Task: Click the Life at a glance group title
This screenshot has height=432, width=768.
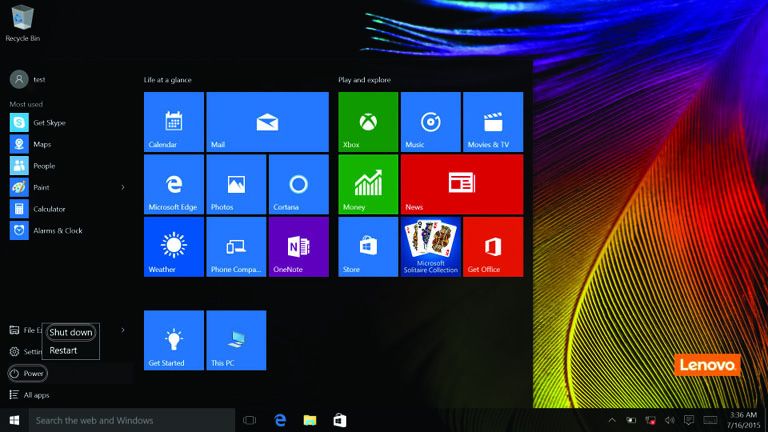Action: 168,80
